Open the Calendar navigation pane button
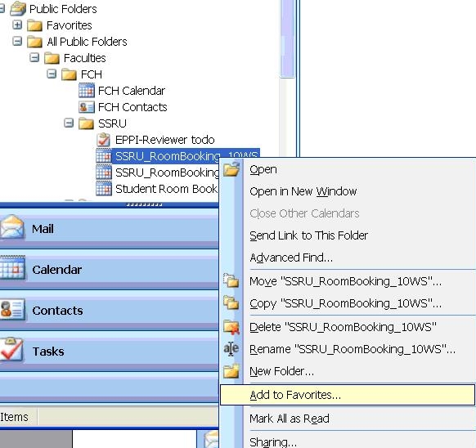476x448 pixels. click(x=109, y=270)
